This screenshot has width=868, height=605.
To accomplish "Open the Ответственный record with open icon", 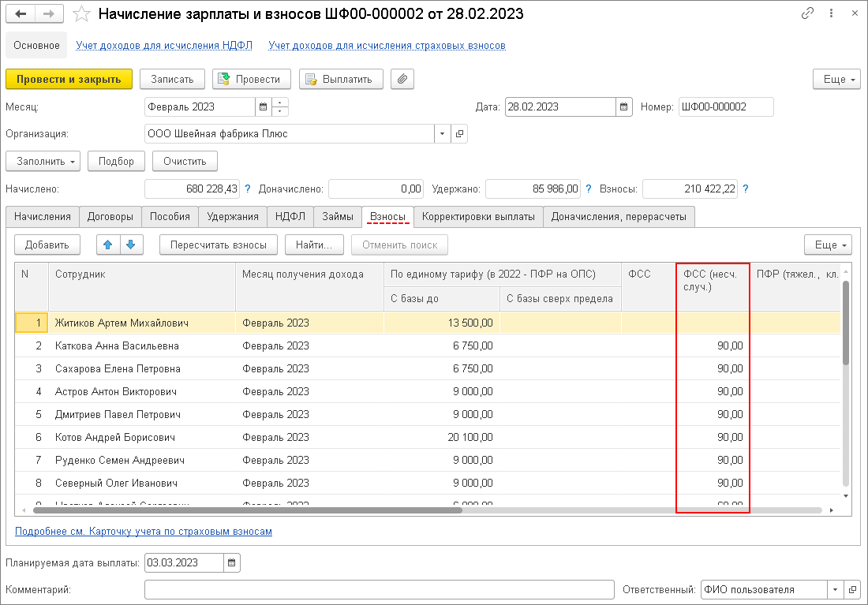I will 852,590.
